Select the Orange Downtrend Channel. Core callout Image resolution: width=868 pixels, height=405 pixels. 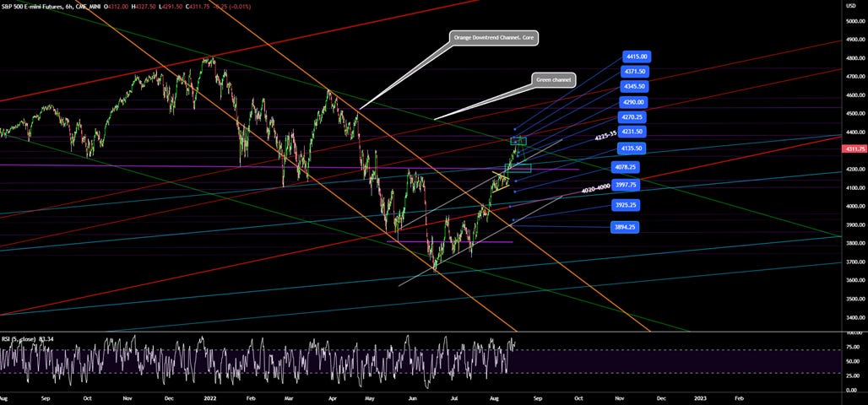pos(494,38)
